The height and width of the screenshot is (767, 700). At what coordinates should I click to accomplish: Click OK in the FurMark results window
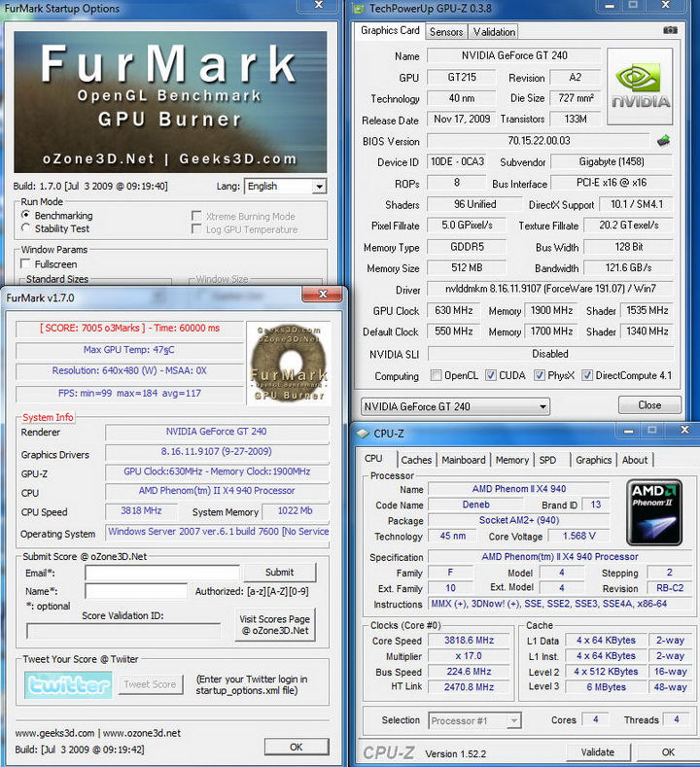click(x=296, y=747)
